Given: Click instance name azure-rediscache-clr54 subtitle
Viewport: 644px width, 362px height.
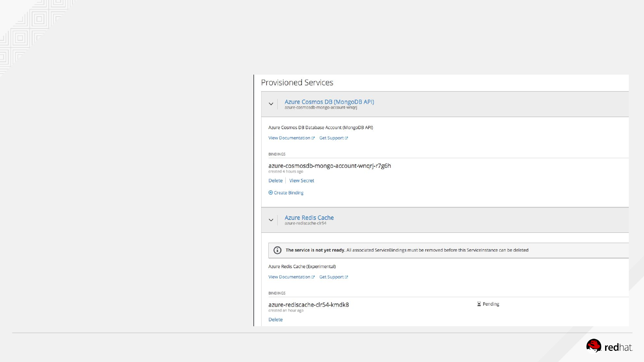Looking at the screenshot, I should click(305, 223).
